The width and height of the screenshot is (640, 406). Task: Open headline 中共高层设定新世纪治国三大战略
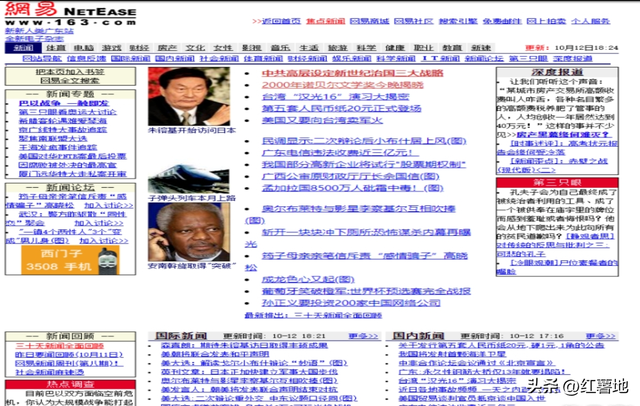point(353,73)
